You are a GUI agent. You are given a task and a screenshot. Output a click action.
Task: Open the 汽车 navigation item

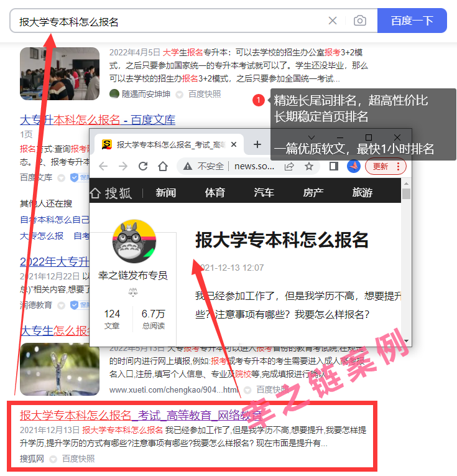264,192
